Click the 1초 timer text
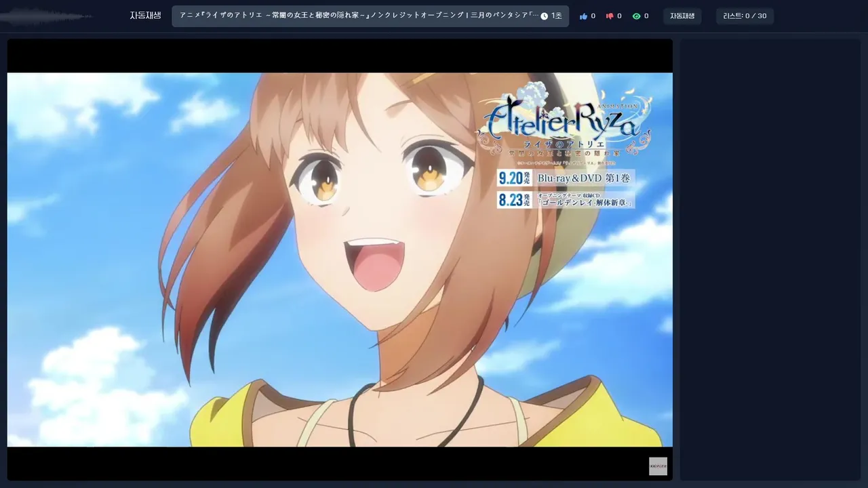The height and width of the screenshot is (488, 868). tap(557, 16)
